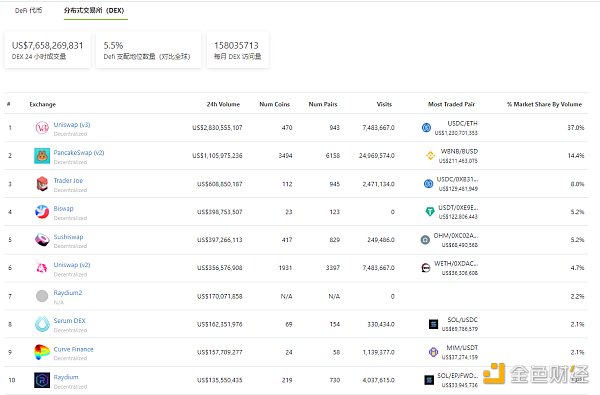Click the USDC/ETH traded pair text

(463, 123)
